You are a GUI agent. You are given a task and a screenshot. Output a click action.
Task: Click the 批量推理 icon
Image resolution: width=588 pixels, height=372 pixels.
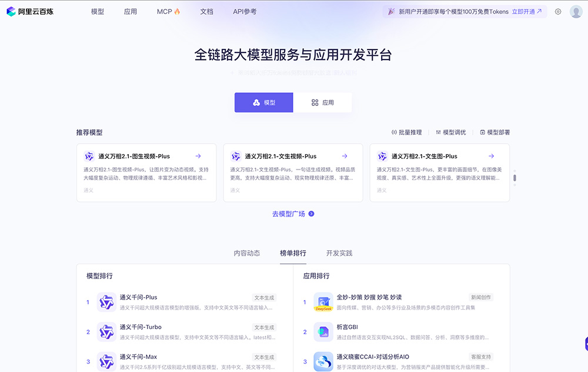coord(394,132)
